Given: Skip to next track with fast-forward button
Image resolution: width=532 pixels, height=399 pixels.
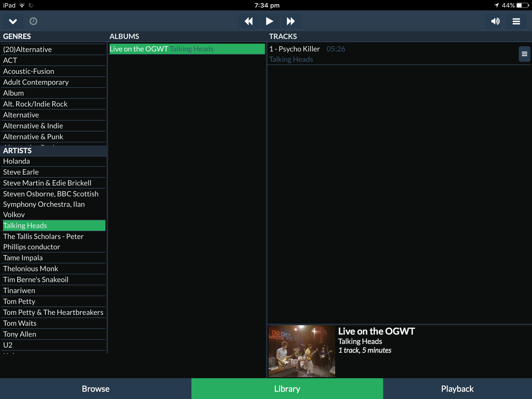Looking at the screenshot, I should tap(291, 21).
